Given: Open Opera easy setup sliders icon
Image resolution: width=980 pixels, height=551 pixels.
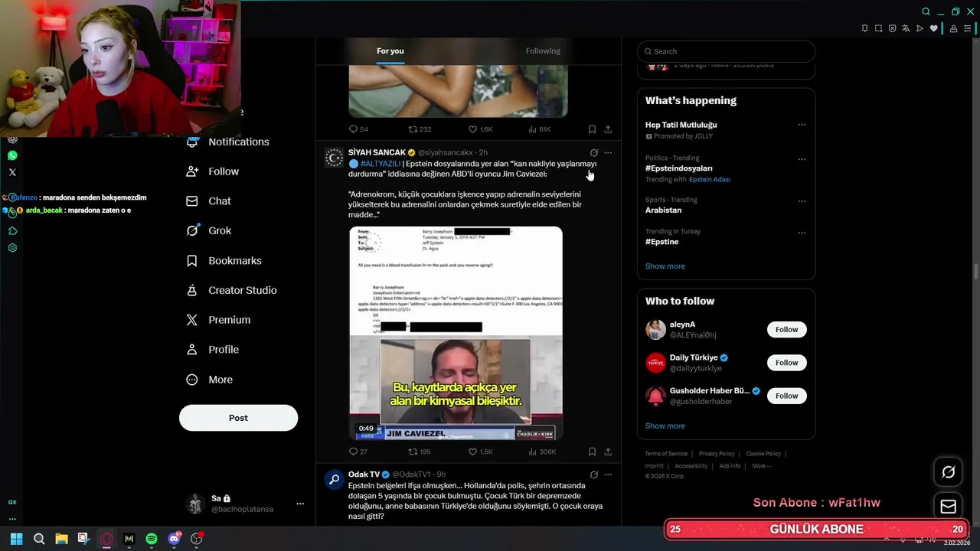Looking at the screenshot, I should coord(967,28).
